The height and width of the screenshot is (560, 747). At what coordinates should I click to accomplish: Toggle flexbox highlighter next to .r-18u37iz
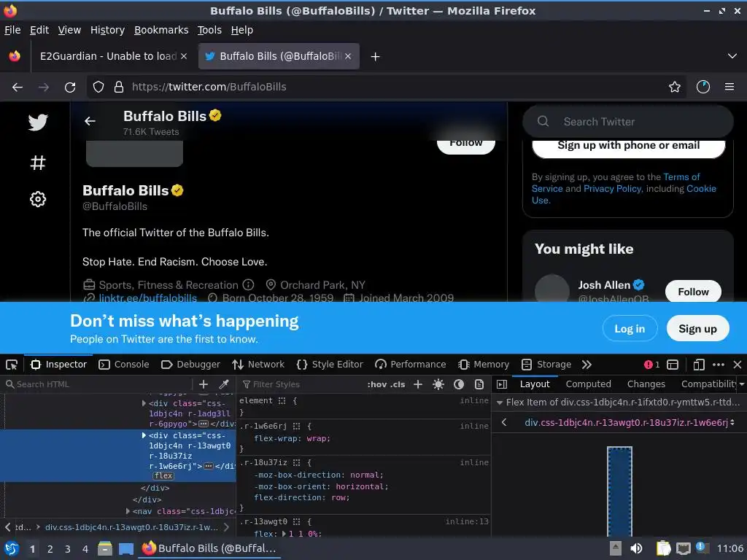point(296,462)
